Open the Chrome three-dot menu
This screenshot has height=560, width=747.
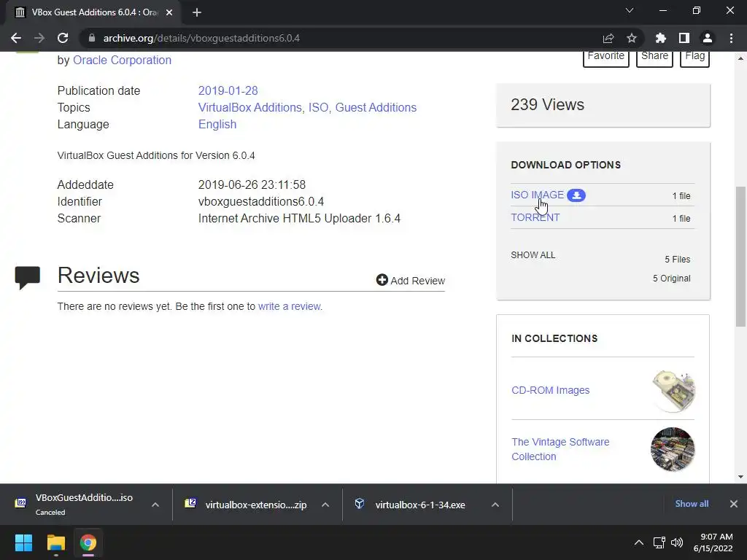coord(731,38)
